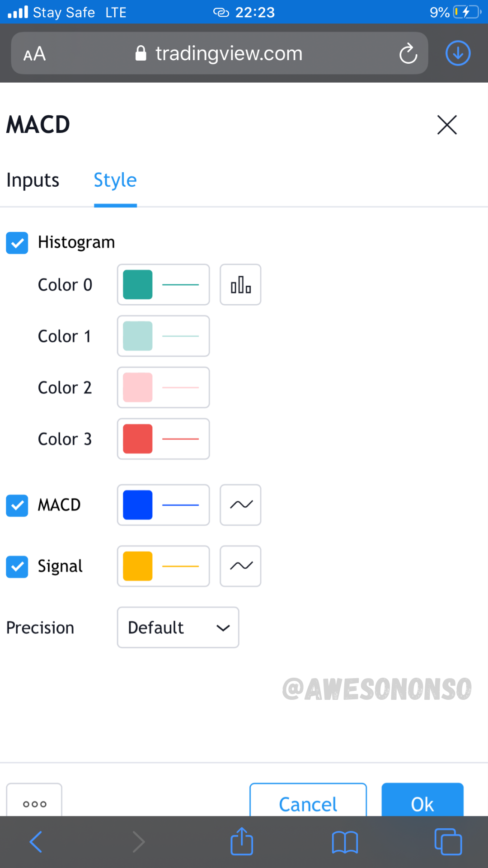Open Safari share sheet icon
488x868 pixels.
242,842
